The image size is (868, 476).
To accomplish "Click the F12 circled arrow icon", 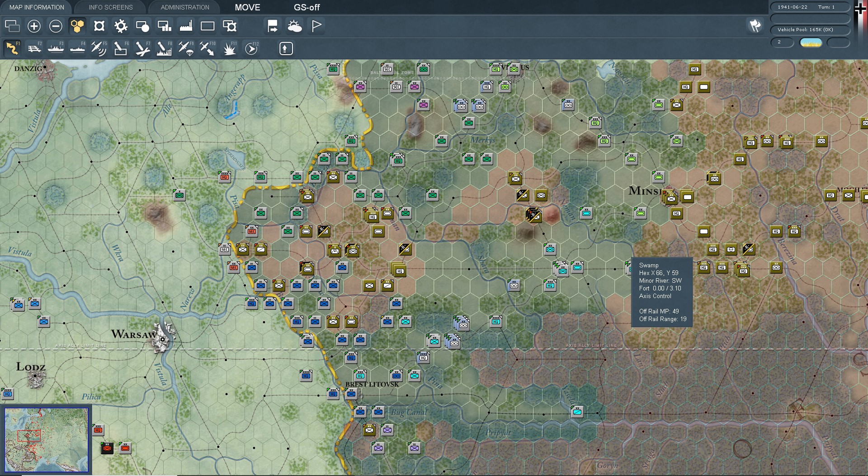I will 251,48.
